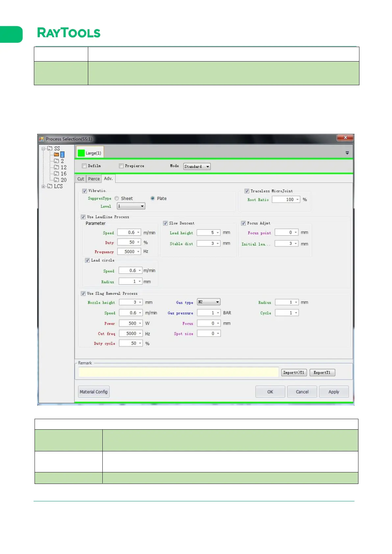Open the leadline Frequency dropdown
Image resolution: width=392 pixels, height=554 pixels.
tap(138, 252)
